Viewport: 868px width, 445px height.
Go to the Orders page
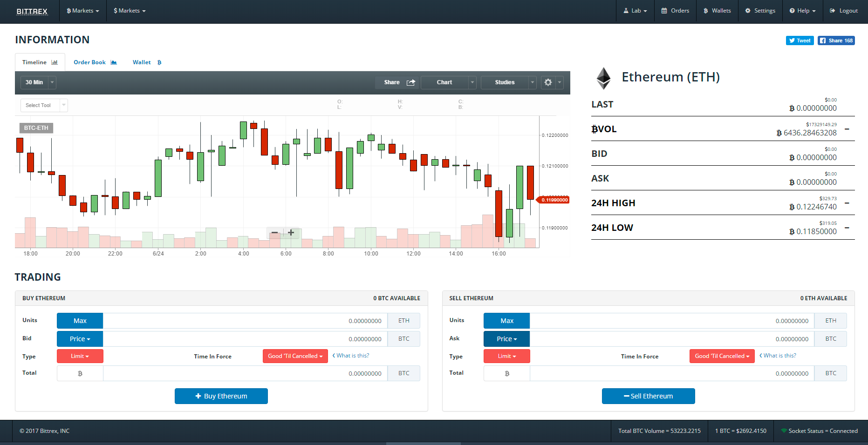[x=675, y=11]
